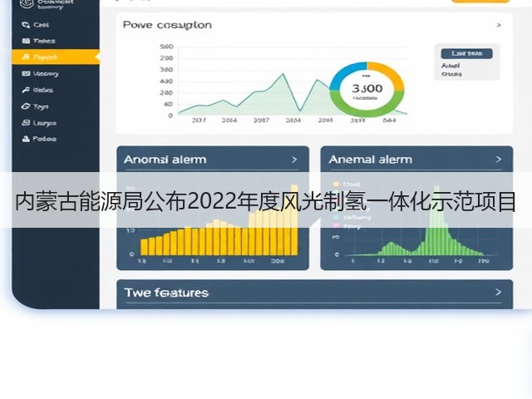Toggle the yellow dot legend entry in green chart
The height and width of the screenshot is (399, 532).
(336, 184)
